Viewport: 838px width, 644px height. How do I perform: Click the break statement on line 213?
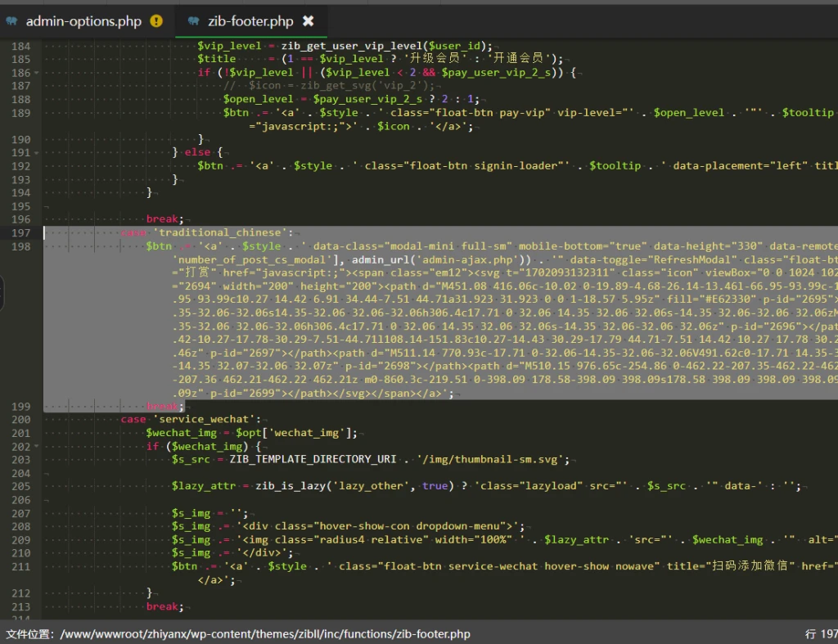pos(164,606)
